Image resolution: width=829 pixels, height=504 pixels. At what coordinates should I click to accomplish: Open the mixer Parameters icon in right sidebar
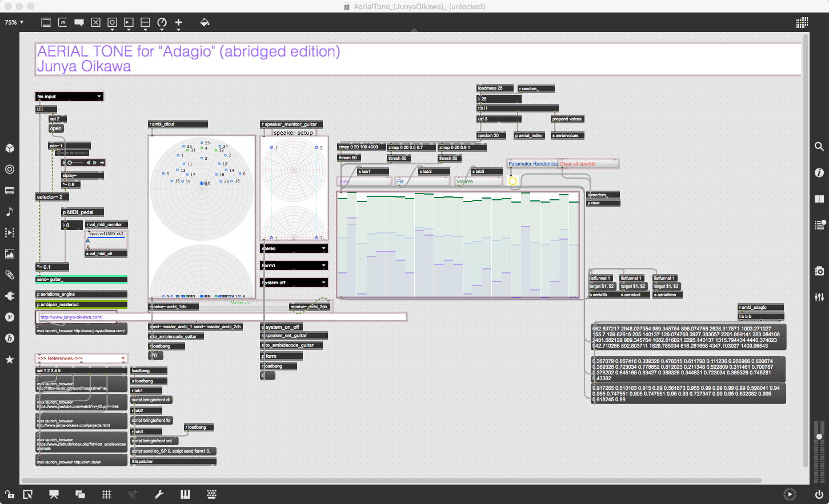819,297
